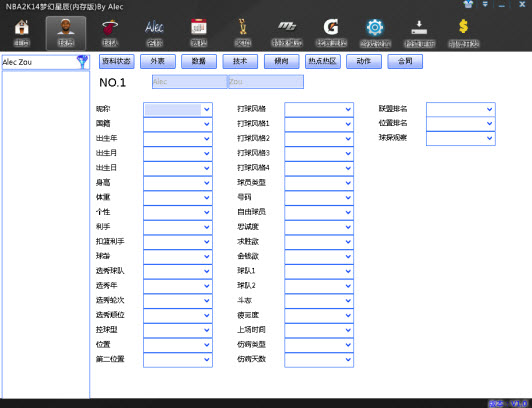Open the 联盟排名 dropdown
This screenshot has width=532, height=408.
460,109
